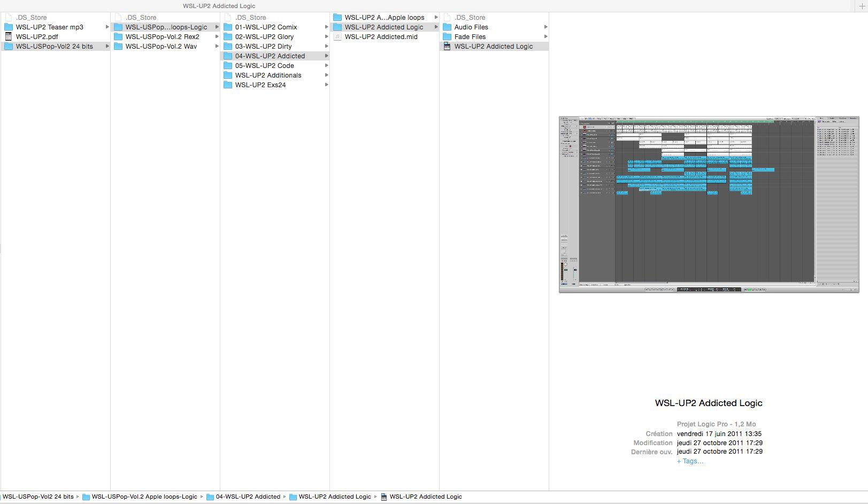Image resolution: width=868 pixels, height=504 pixels.
Task: Expand the WSL-UP2 Exs24 arrow
Action: point(327,85)
